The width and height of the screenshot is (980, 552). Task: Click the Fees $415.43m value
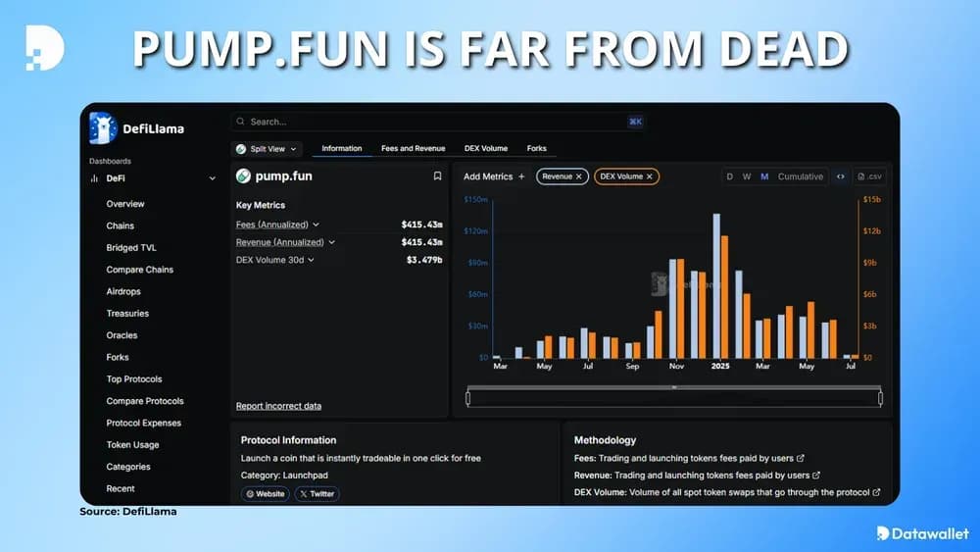pos(421,225)
